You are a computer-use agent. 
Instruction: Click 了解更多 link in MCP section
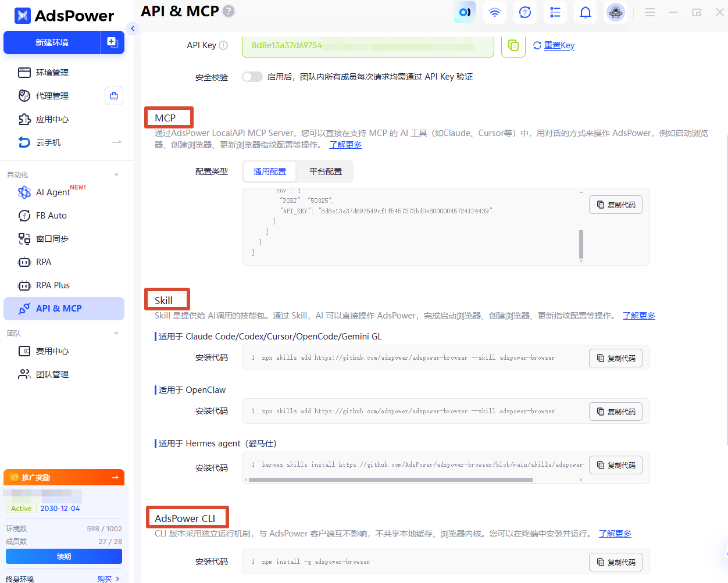345,145
